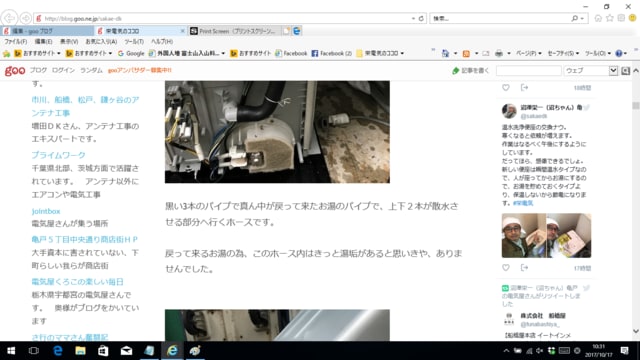
Task: Expand the ツール(O) command bar dropdown
Action: (598, 53)
